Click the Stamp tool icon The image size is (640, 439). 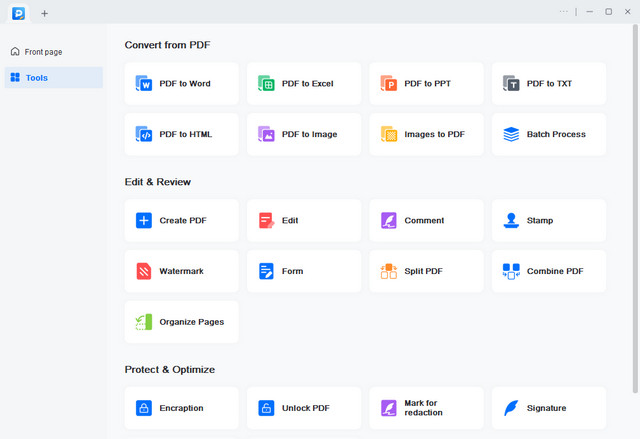tap(511, 220)
